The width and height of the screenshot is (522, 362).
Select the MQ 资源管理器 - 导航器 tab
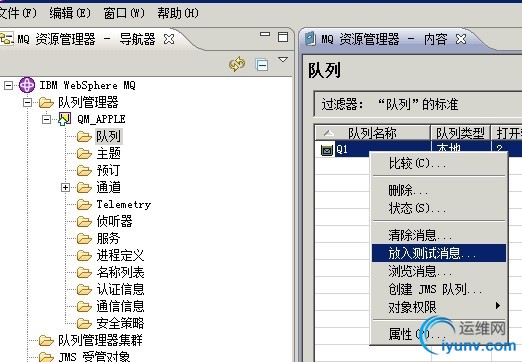(86, 39)
